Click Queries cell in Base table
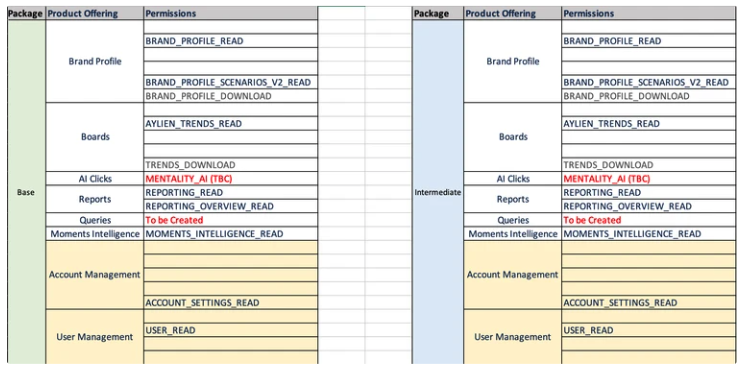The image size is (744, 369). click(x=95, y=220)
